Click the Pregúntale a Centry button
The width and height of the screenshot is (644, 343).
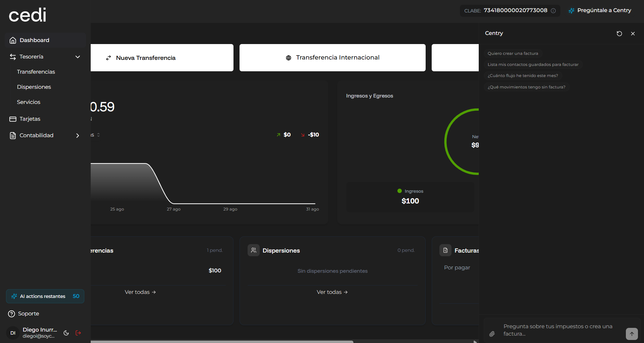600,10
